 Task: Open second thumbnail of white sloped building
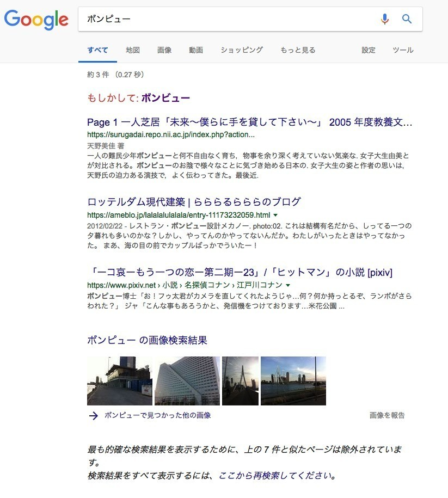click(187, 381)
